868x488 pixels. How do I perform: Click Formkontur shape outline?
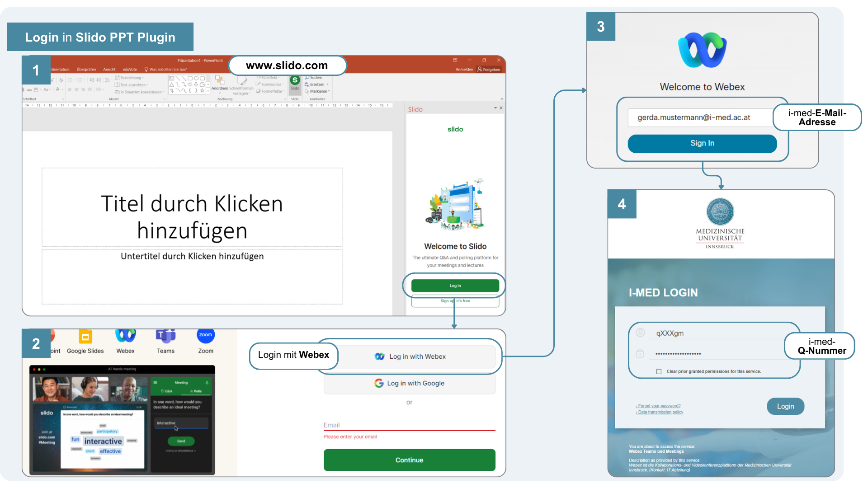[270, 84]
